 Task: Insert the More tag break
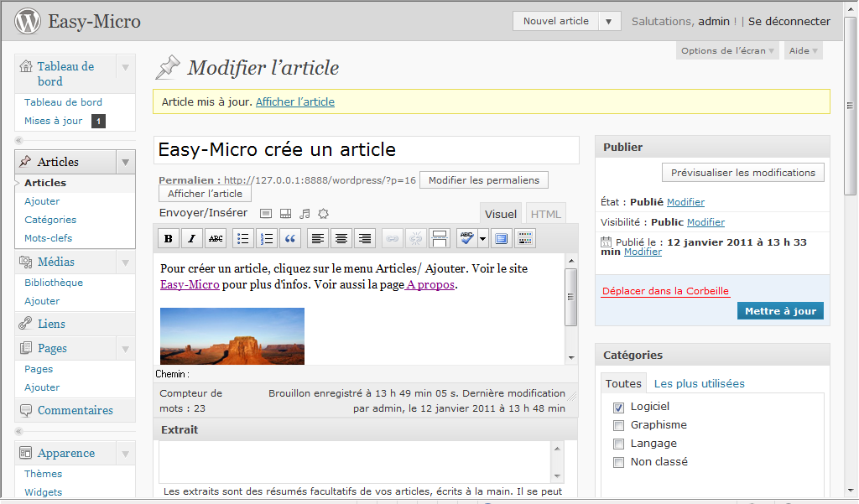point(440,238)
